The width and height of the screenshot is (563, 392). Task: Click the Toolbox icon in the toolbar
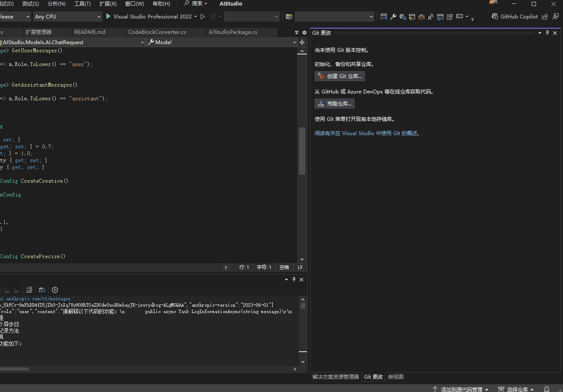click(x=421, y=17)
